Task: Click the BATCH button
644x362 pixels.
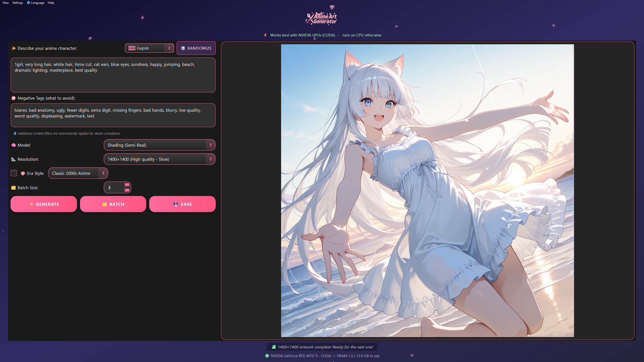Action: (x=113, y=204)
